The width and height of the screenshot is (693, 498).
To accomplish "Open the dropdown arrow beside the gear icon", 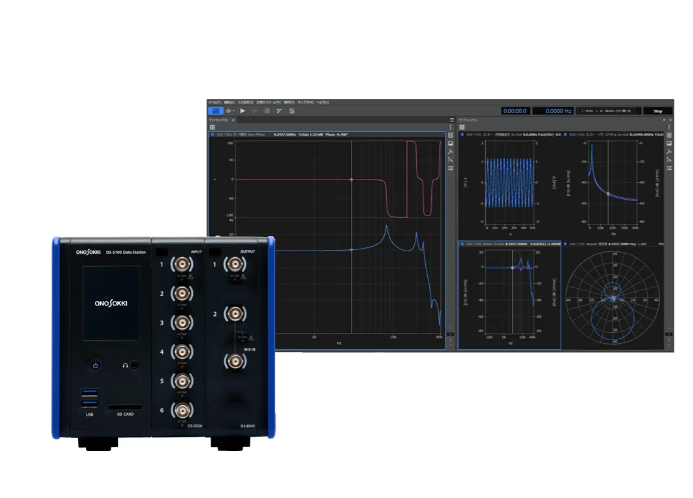I will (233, 111).
